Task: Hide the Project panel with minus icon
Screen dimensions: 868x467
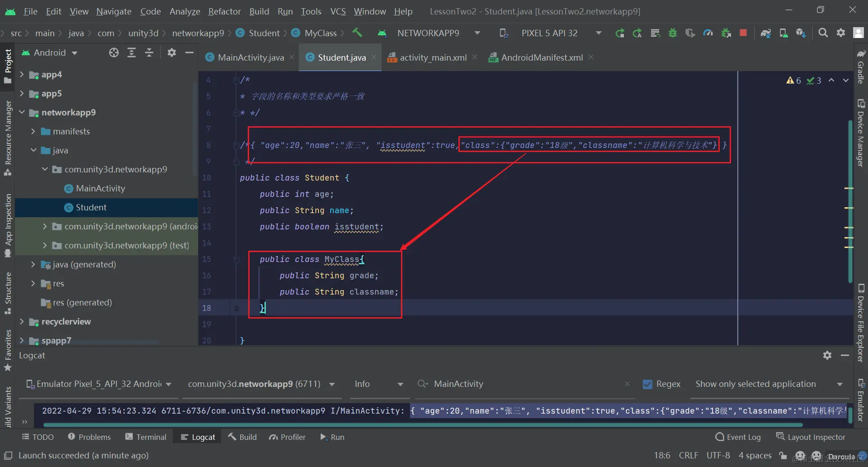Action: (x=189, y=53)
